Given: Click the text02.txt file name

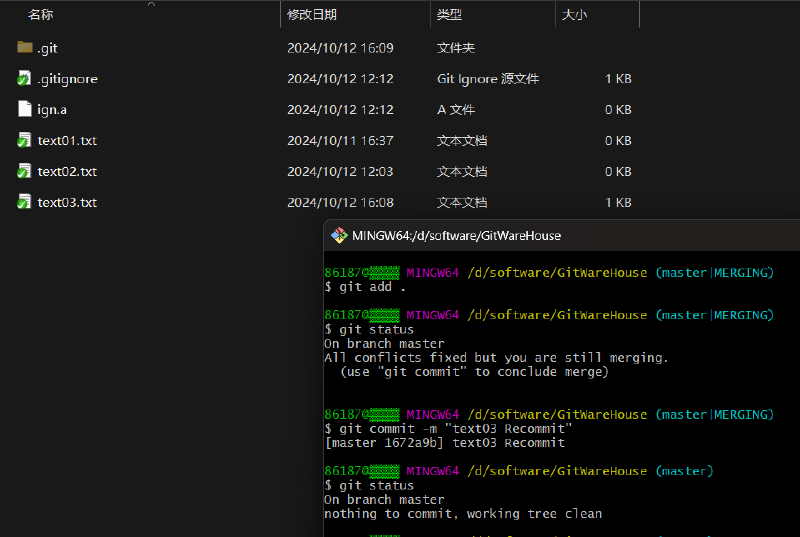Looking at the screenshot, I should click(x=67, y=171).
